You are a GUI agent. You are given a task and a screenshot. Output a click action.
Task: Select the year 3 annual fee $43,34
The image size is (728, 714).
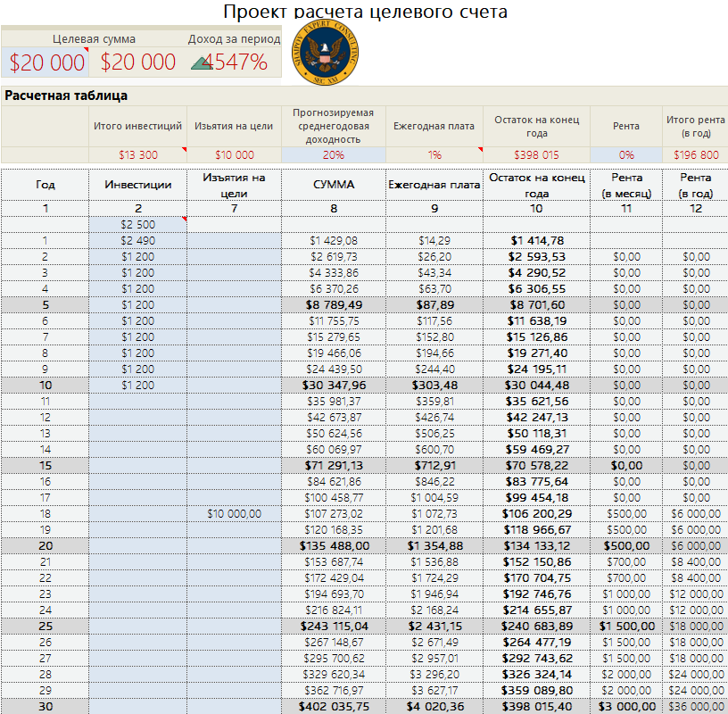(434, 273)
